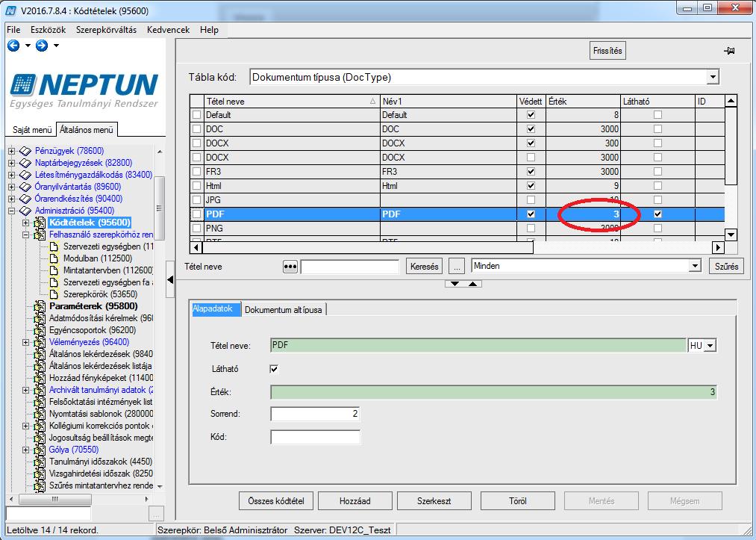Toggle Védett checkbox in the JPG row

(531, 199)
